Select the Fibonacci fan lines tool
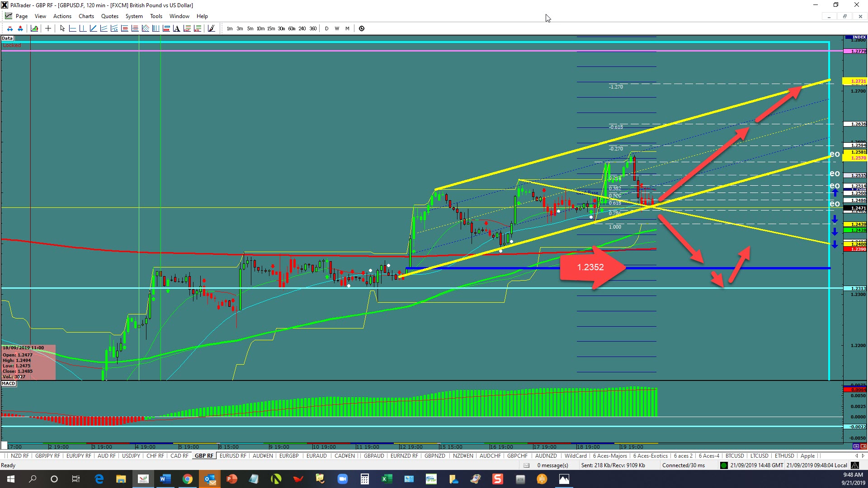The width and height of the screenshot is (868, 488). pos(145,28)
